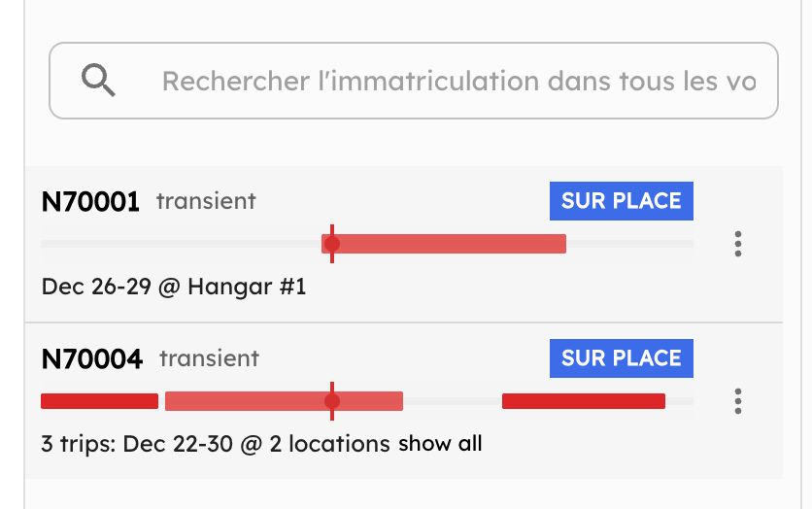Click the last red trip bar of N70004
The width and height of the screenshot is (812, 509).
click(x=583, y=401)
